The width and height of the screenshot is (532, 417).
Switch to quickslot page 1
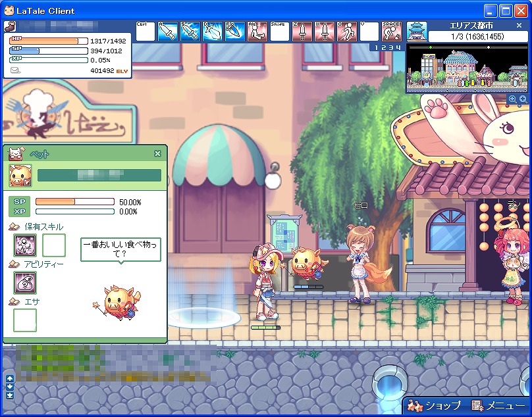pyautogui.click(x=373, y=47)
